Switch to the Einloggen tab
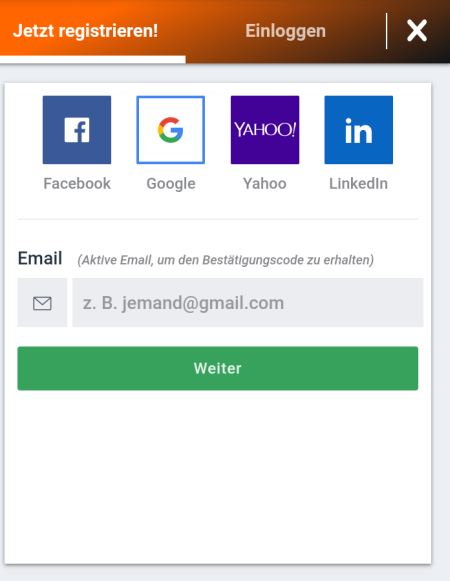Image resolution: width=450 pixels, height=581 pixels. point(285,31)
